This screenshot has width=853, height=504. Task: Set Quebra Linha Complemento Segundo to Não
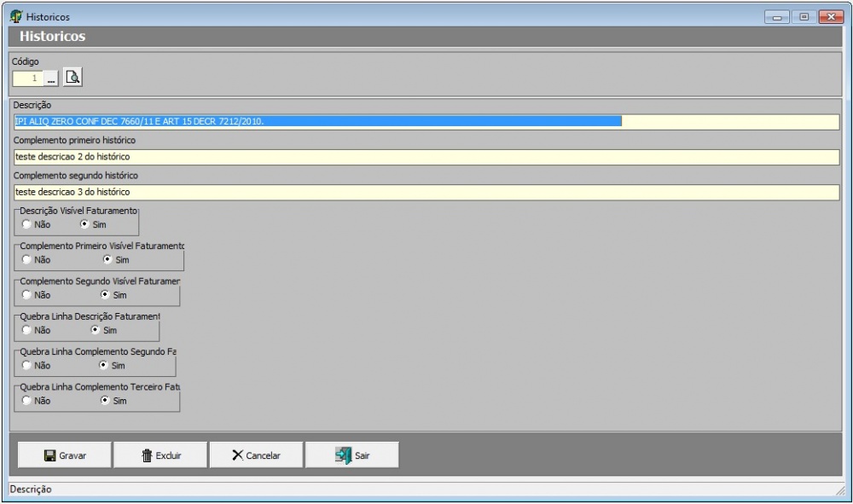pos(27,366)
